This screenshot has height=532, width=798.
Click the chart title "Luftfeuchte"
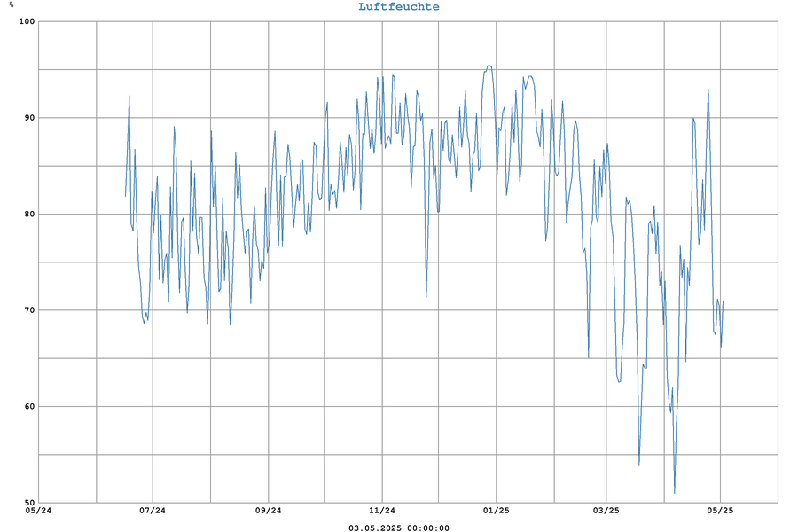click(x=398, y=6)
